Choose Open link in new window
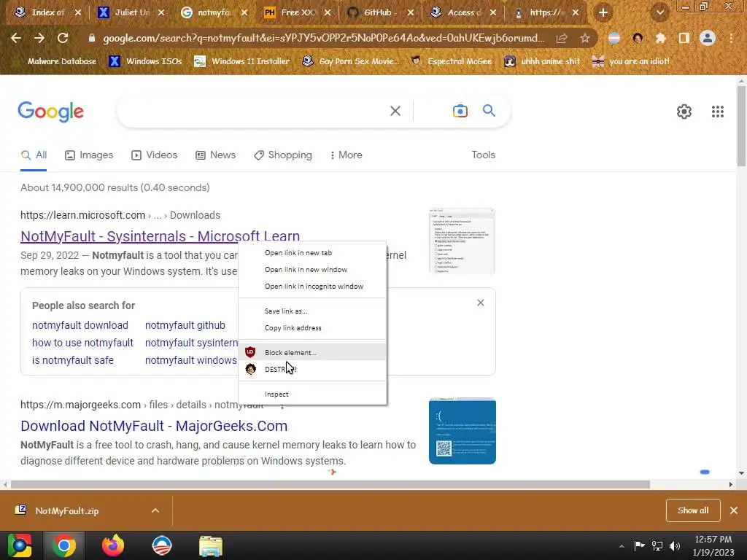Image resolution: width=747 pixels, height=560 pixels. click(x=312, y=270)
